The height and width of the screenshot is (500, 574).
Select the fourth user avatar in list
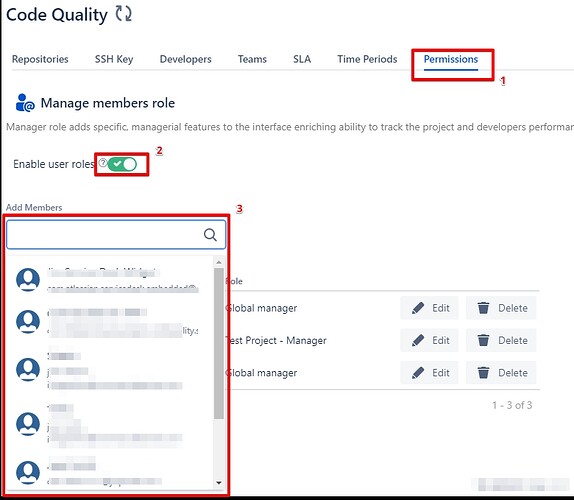28,424
